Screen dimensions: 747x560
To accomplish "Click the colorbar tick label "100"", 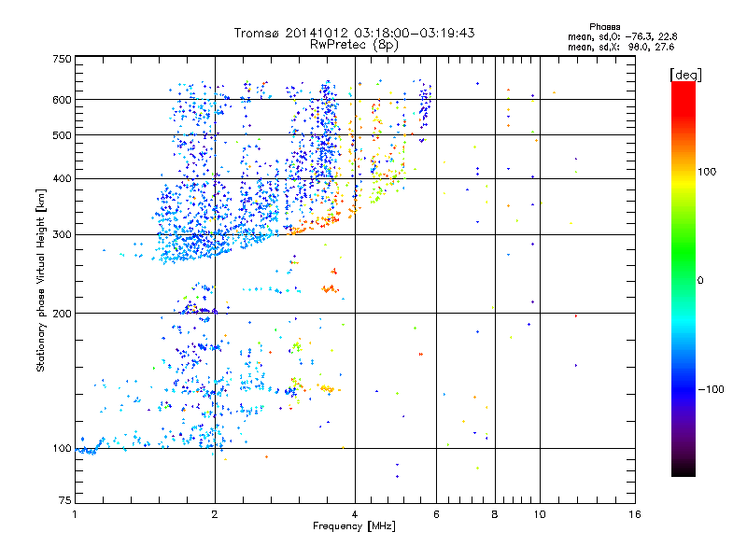I will tap(707, 172).
